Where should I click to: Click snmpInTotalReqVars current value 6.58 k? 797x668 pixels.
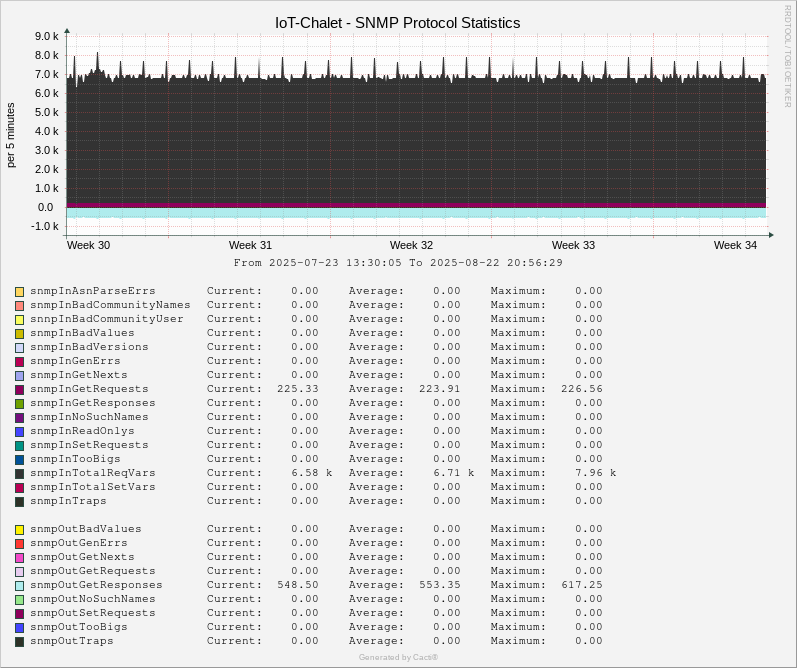tap(312, 473)
